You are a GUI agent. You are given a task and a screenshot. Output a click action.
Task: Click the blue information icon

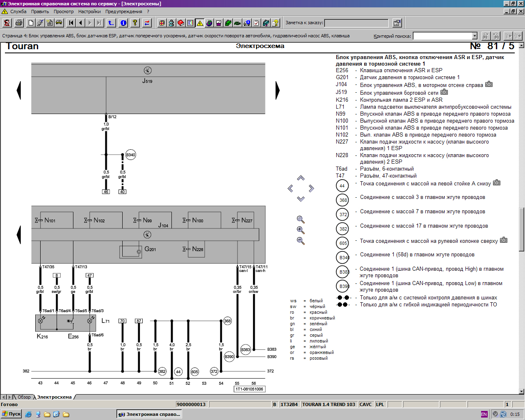tap(123, 23)
